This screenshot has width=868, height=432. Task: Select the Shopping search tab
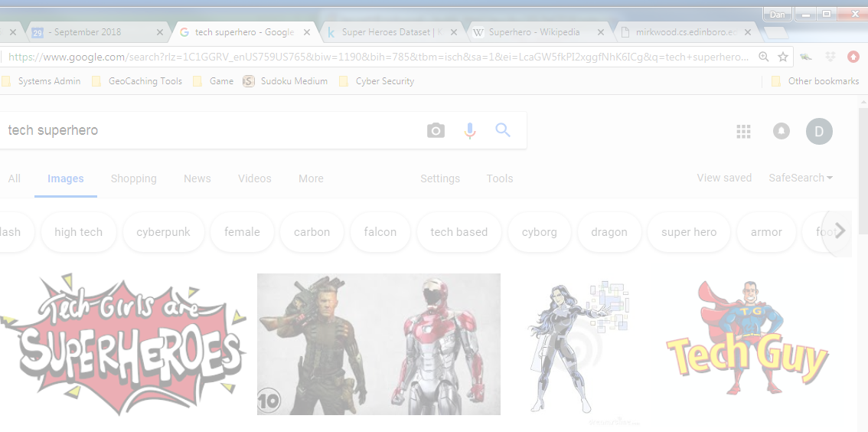click(x=133, y=178)
